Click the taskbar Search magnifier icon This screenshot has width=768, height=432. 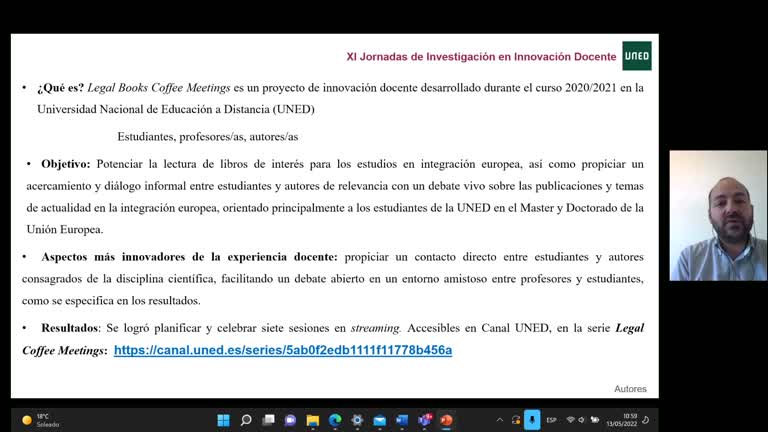tap(246, 420)
